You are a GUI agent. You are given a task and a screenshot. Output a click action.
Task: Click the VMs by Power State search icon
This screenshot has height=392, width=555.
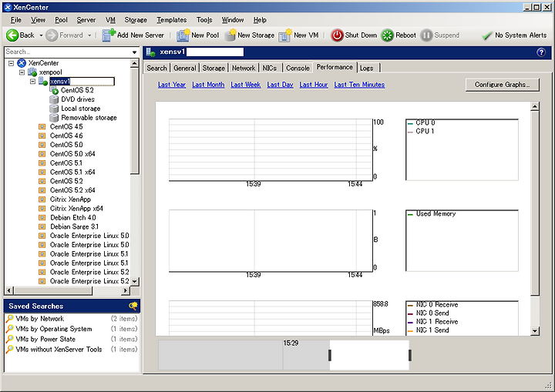[x=10, y=340]
